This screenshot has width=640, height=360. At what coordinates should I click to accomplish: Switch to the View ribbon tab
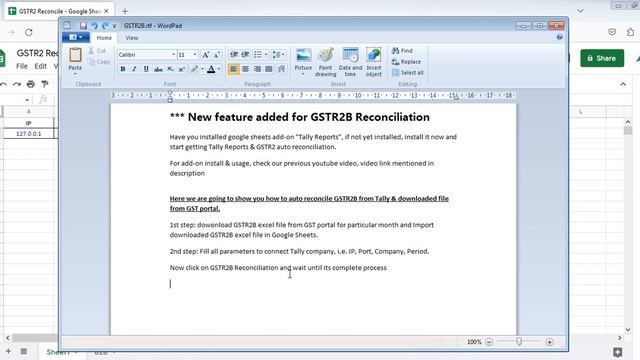coord(131,38)
